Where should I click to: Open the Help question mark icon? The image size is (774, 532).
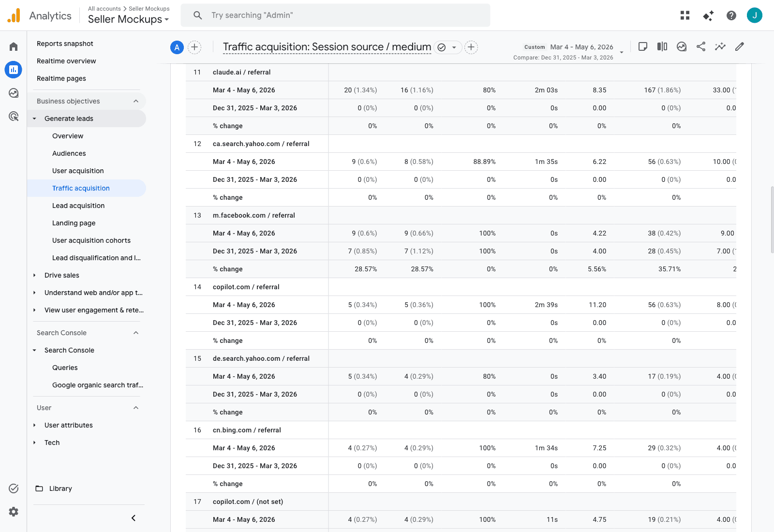[731, 15]
